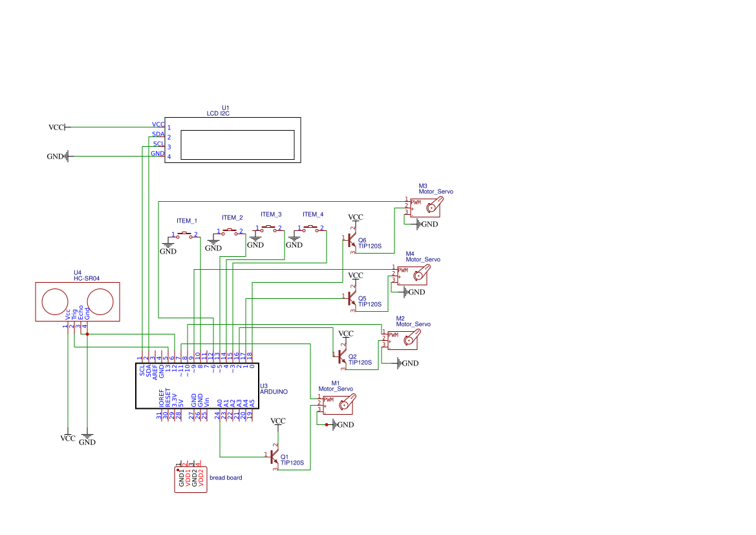This screenshot has width=756, height=535.
Task: Click the "RESET" pin label on Arduino
Action: pyautogui.click(x=167, y=398)
